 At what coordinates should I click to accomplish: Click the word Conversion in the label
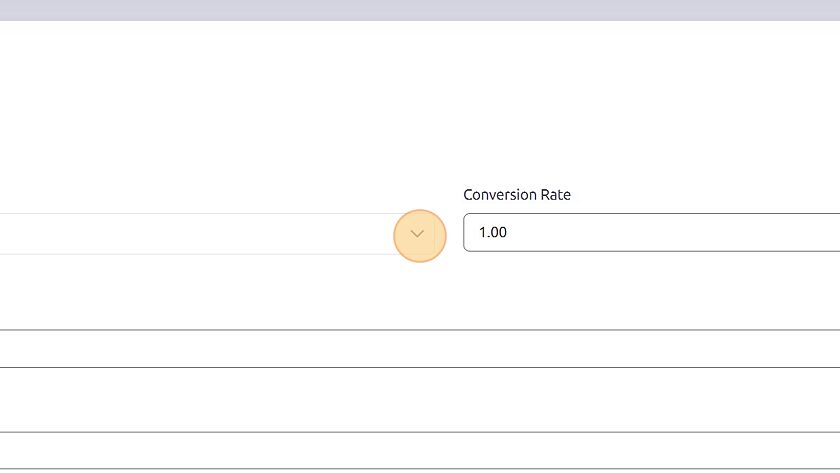click(500, 194)
